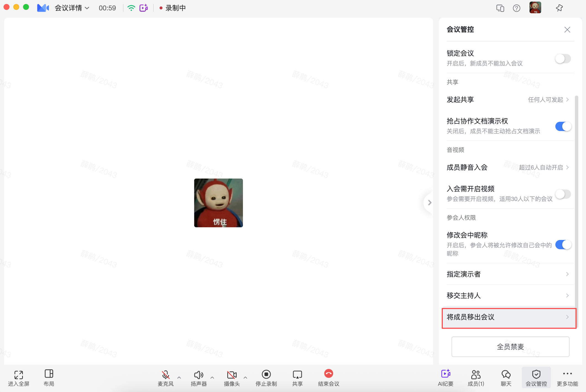
Task: Click 停止录制 stop recording button
Action: coord(266,378)
